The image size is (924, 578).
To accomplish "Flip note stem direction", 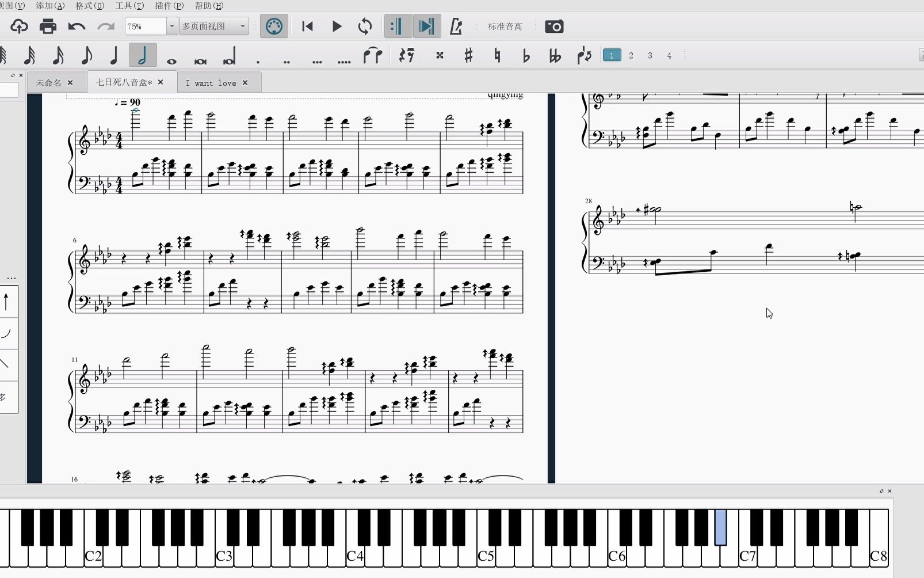I will coord(584,56).
